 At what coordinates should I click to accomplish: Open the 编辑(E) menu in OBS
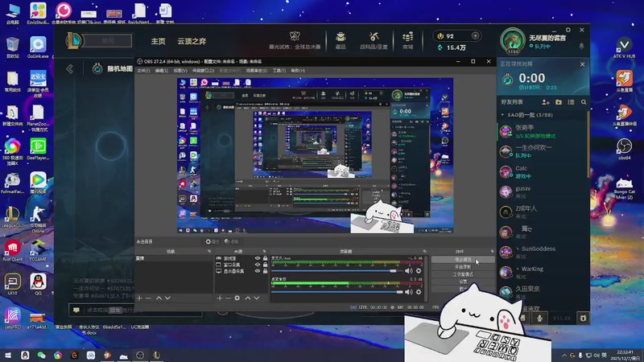(x=162, y=71)
